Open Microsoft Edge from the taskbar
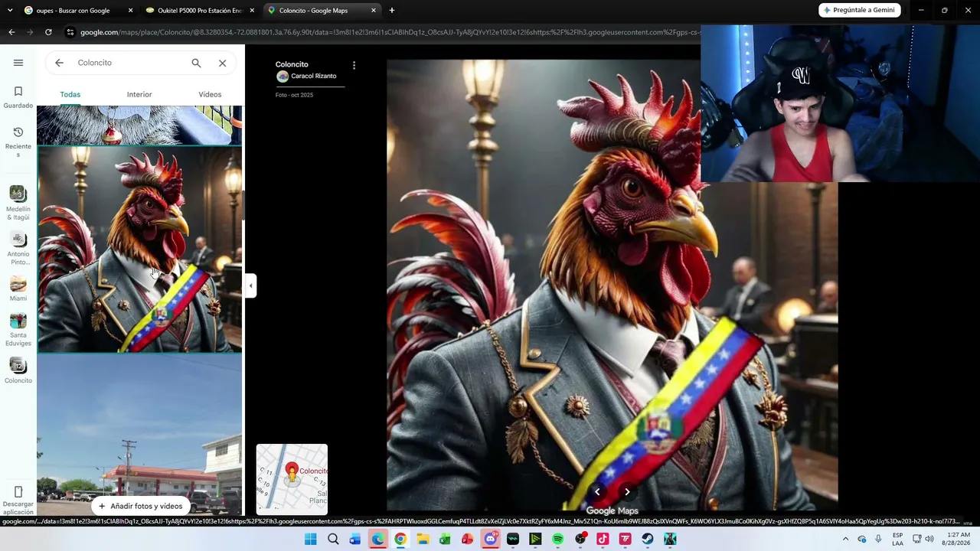Image resolution: width=980 pixels, height=551 pixels. point(377,539)
